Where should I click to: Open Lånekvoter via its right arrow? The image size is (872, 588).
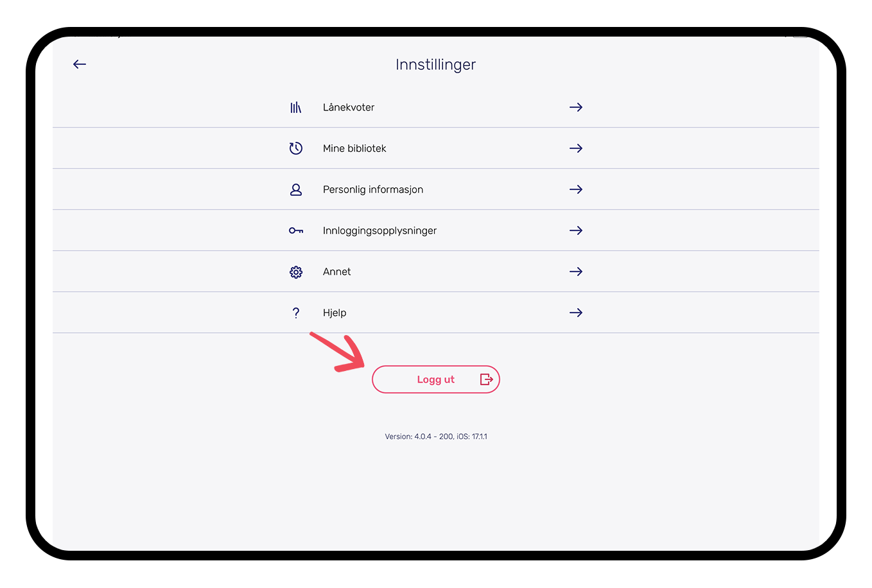click(576, 107)
